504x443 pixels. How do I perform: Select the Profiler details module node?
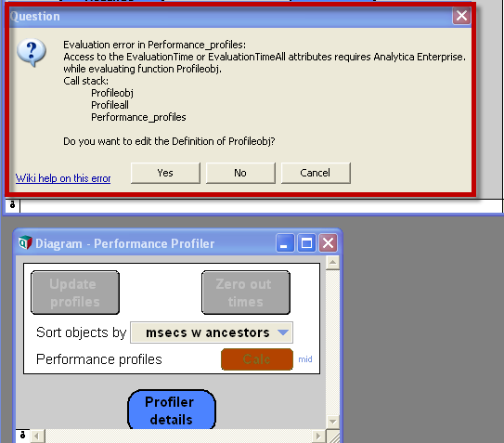[x=172, y=410]
